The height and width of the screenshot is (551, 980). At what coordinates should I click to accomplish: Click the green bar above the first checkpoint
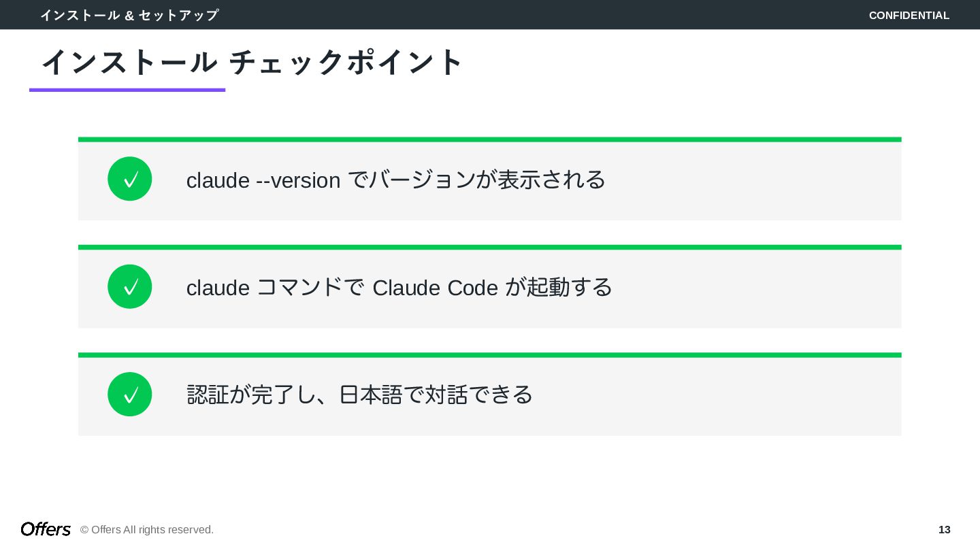(489, 139)
